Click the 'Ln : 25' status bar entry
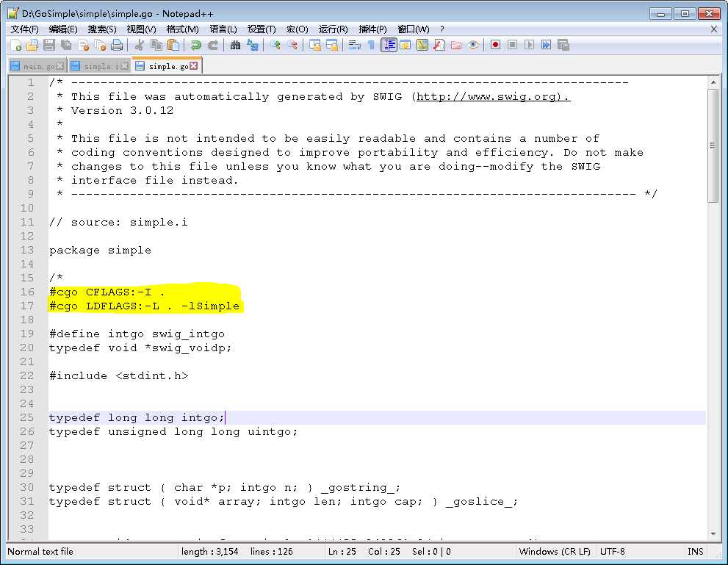Viewport: 728px width, 565px height. pos(342,552)
